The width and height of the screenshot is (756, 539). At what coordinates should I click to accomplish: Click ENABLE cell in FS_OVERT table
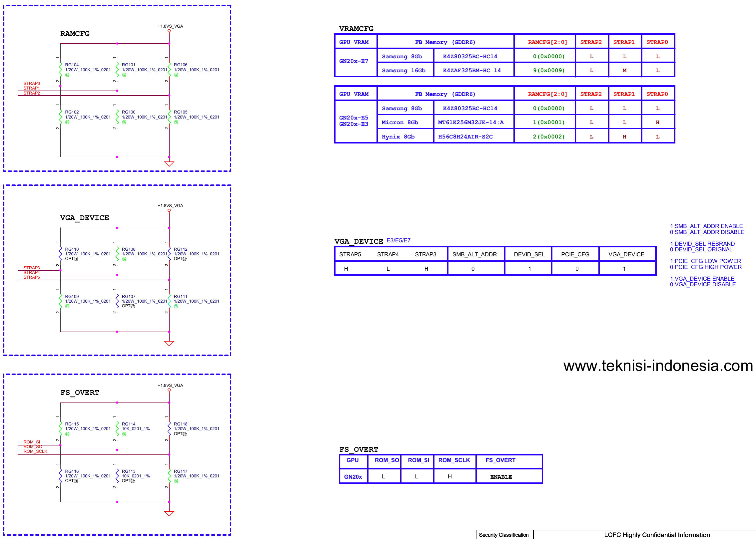501,477
